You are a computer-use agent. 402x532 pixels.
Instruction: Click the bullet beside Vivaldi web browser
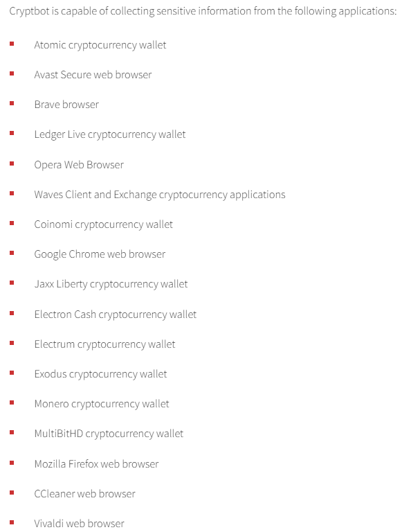pyautogui.click(x=12, y=522)
